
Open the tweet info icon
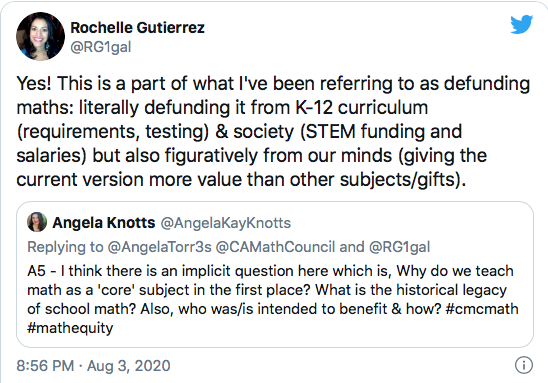tap(524, 365)
